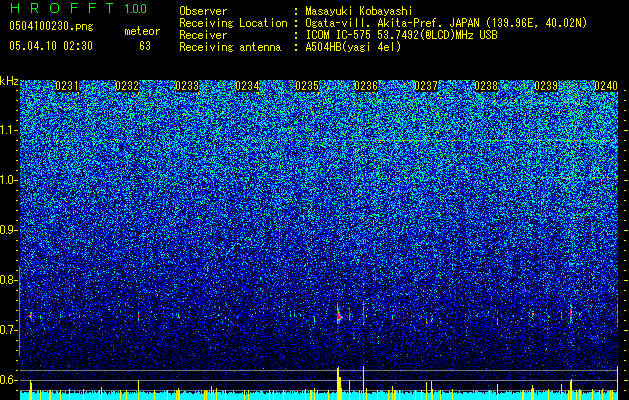Image resolution: width=629 pixels, height=400 pixels.
Task: Click the 1.1 kHz axis label
Action: 9,130
